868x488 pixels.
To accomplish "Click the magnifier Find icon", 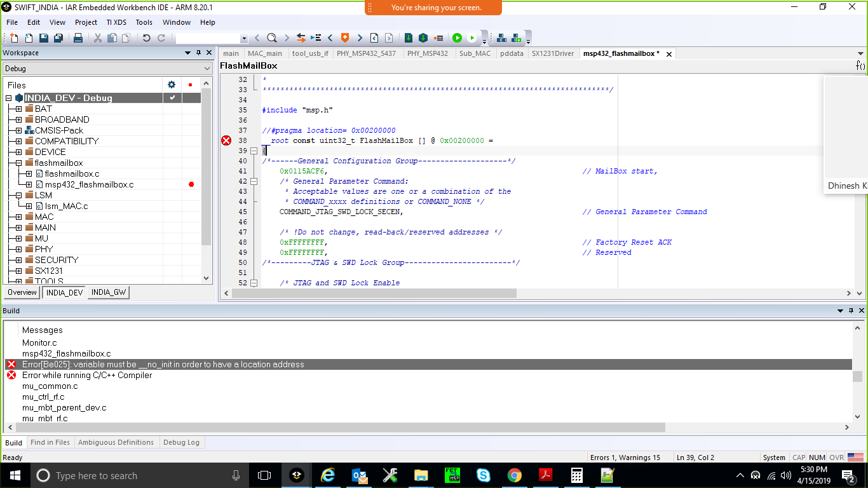I will point(271,38).
